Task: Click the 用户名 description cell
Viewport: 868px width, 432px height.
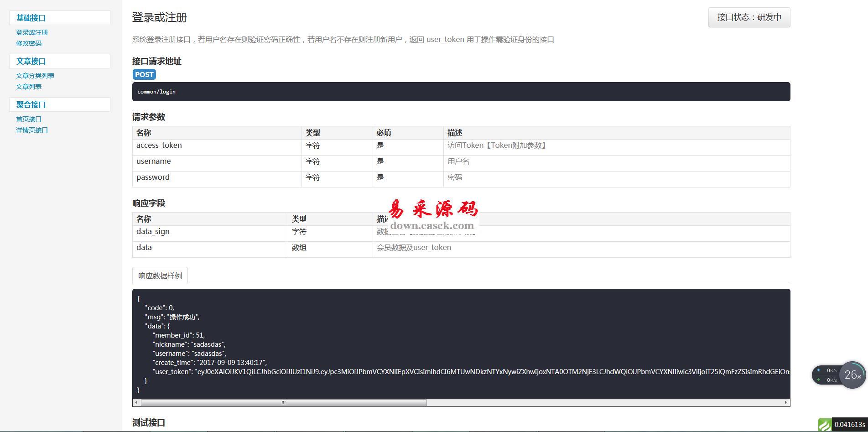Action: point(617,163)
